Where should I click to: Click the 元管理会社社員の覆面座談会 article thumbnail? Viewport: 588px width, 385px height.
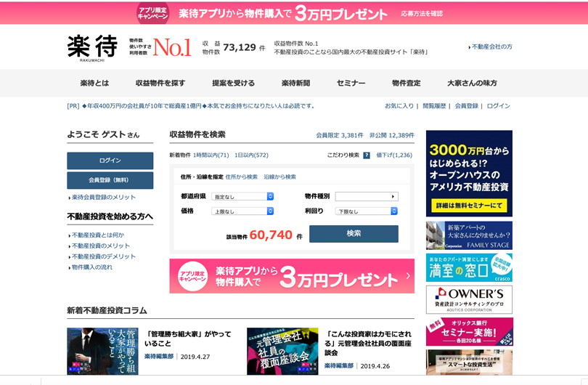tap(282, 352)
